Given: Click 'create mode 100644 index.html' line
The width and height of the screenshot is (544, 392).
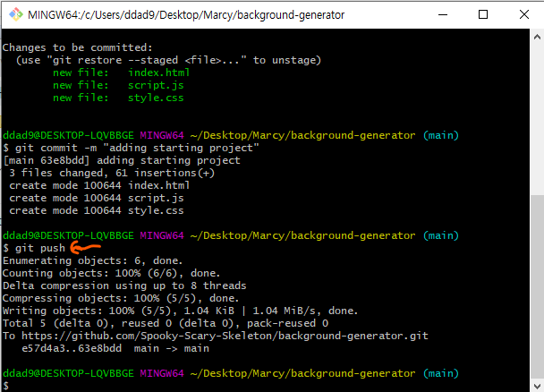Looking at the screenshot, I should (x=99, y=185).
